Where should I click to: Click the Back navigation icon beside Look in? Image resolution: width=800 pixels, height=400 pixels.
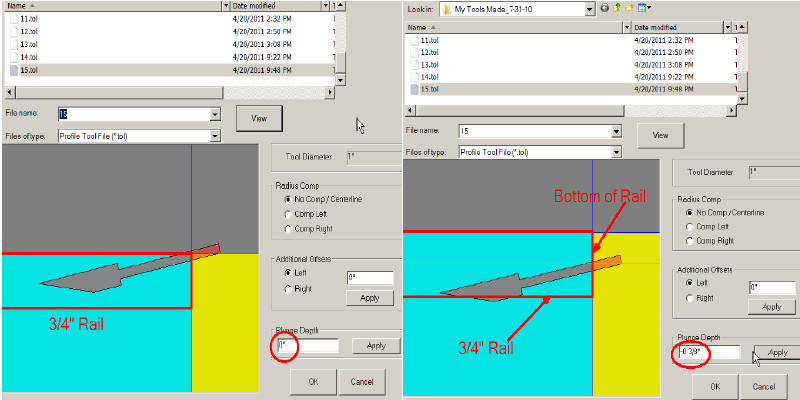[604, 9]
